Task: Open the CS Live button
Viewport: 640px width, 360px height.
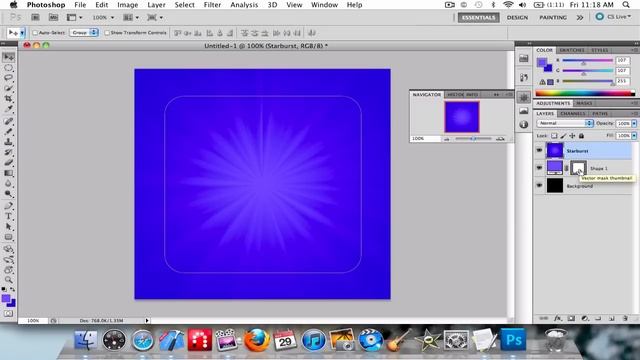Action: [613, 17]
